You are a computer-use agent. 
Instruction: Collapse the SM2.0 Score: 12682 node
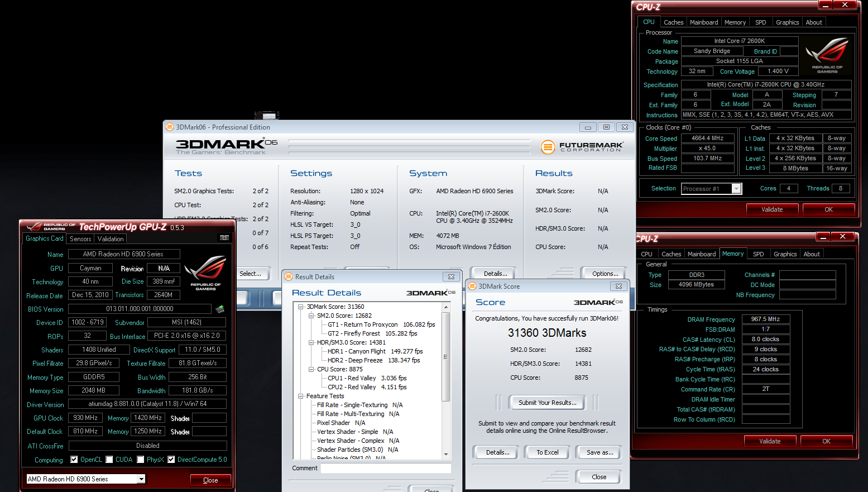[x=311, y=316]
